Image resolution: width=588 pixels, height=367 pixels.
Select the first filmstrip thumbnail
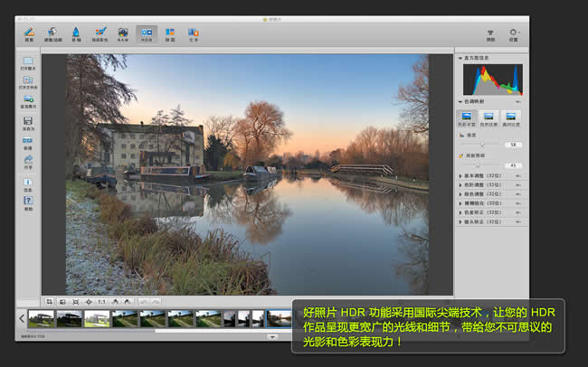click(42, 319)
